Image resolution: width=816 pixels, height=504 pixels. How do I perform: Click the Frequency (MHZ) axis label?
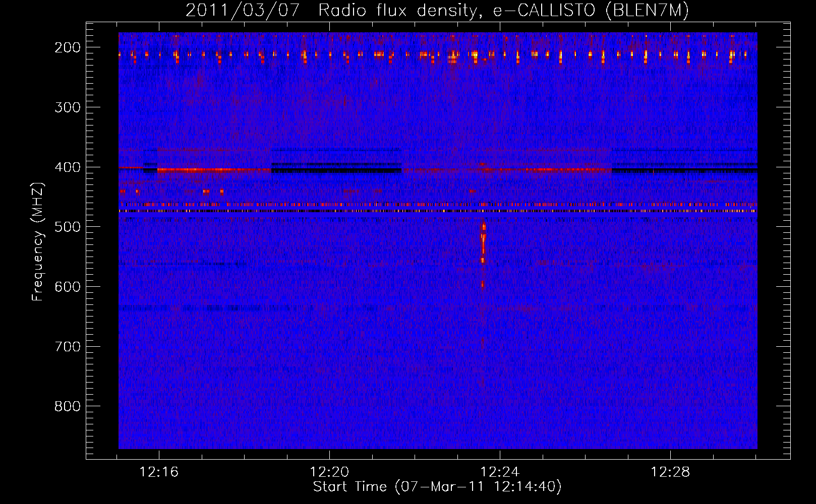(x=37, y=241)
